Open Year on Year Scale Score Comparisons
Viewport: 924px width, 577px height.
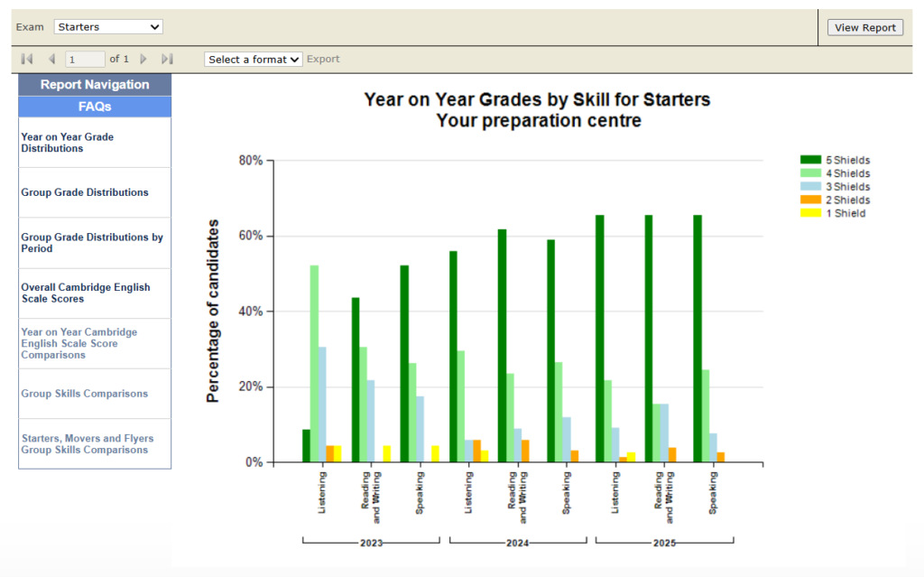point(81,343)
